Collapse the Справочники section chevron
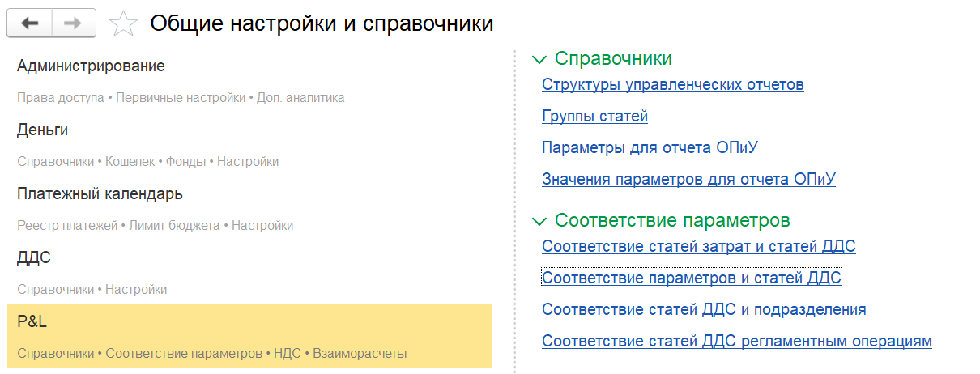The image size is (980, 374). click(x=539, y=59)
